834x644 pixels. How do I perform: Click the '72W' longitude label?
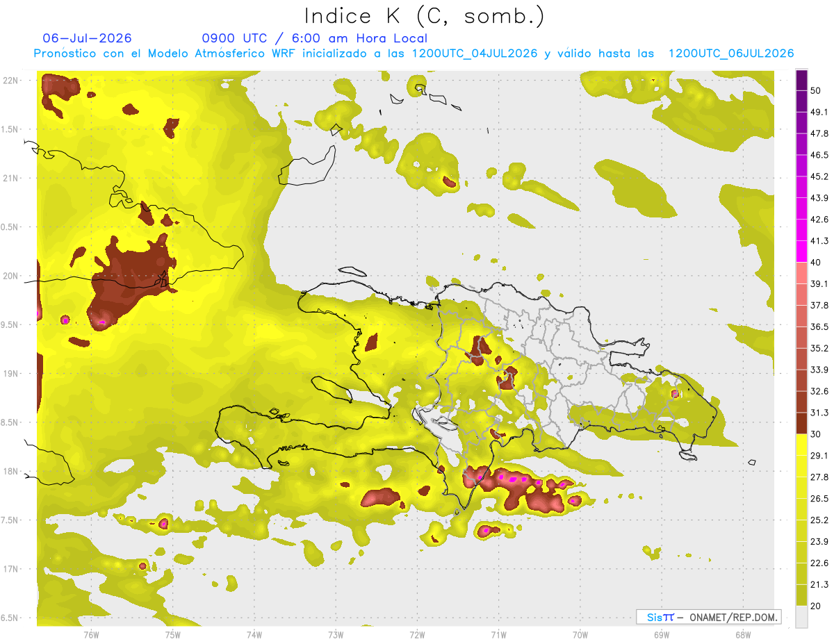click(x=417, y=634)
